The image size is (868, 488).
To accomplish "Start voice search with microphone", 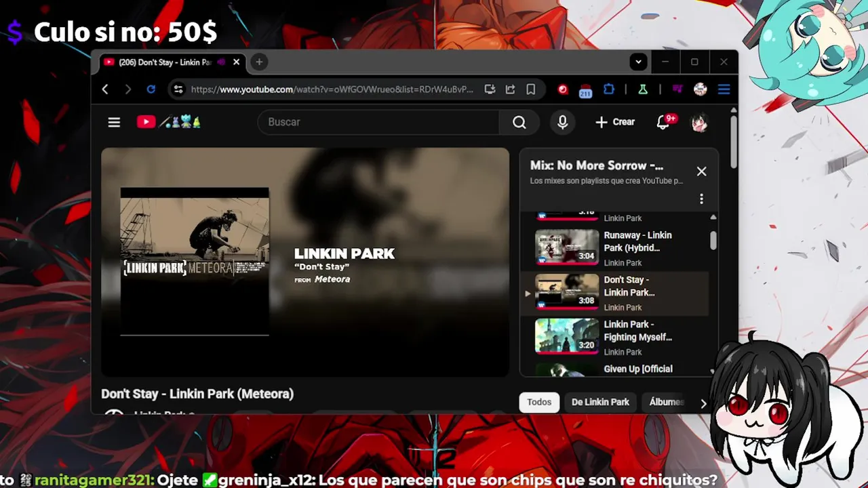I will pos(562,122).
